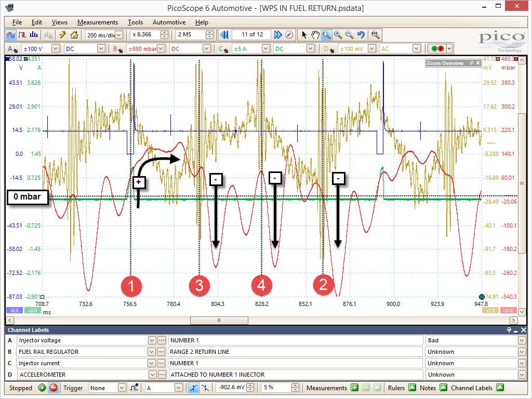Viewport: 532px width, 399px height.
Task: Open the Tools menu
Action: tap(135, 22)
